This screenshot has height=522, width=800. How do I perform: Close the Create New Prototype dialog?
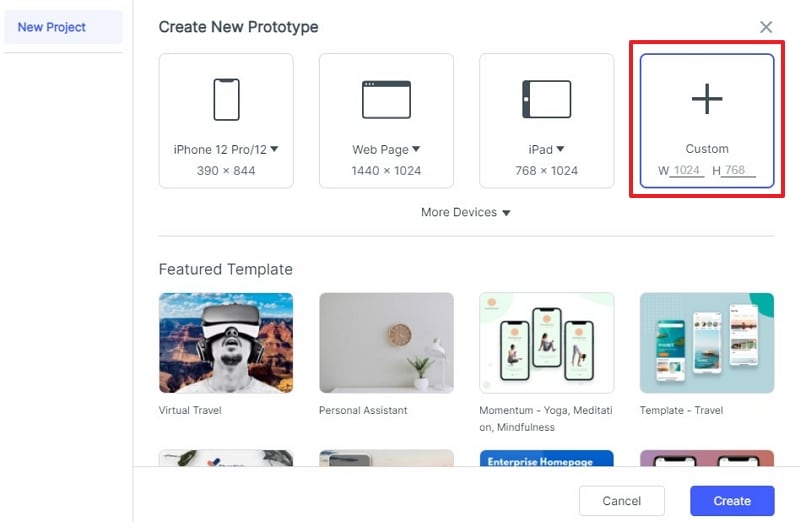pyautogui.click(x=766, y=27)
